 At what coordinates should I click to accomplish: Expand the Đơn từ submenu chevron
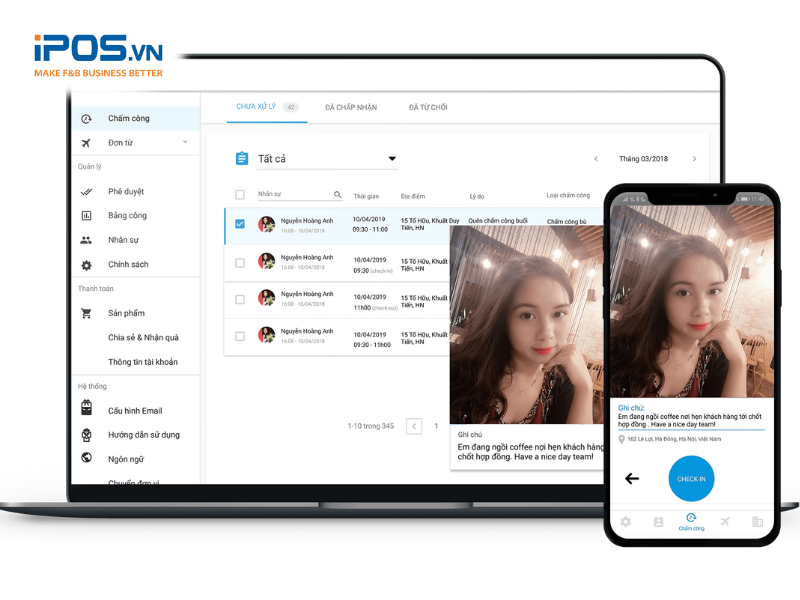pyautogui.click(x=185, y=143)
